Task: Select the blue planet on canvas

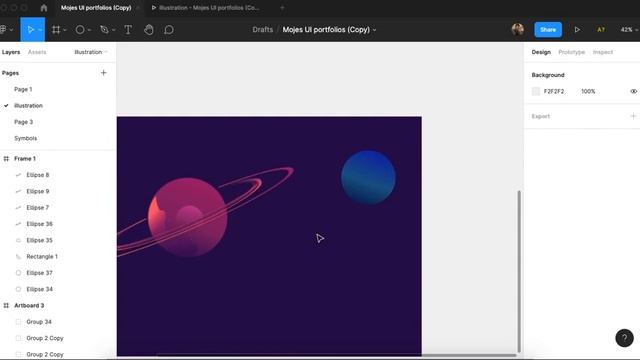Action: 368,178
